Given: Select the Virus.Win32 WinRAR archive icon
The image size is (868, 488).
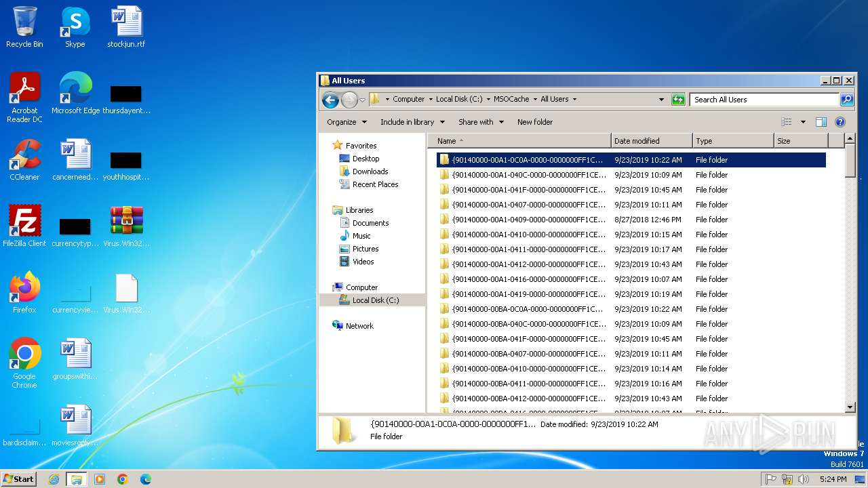Looking at the screenshot, I should pyautogui.click(x=126, y=226).
